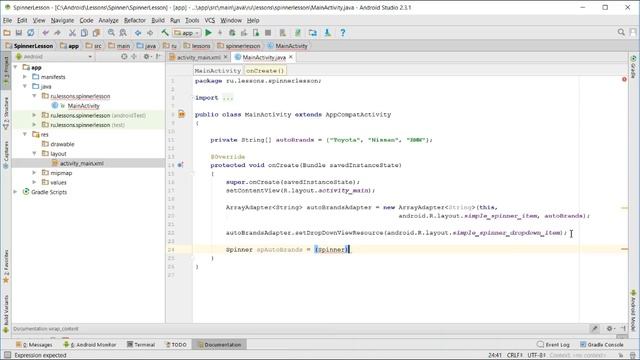Expand the mipmap folder
Viewport: 640px width, 360px height.
(35, 173)
